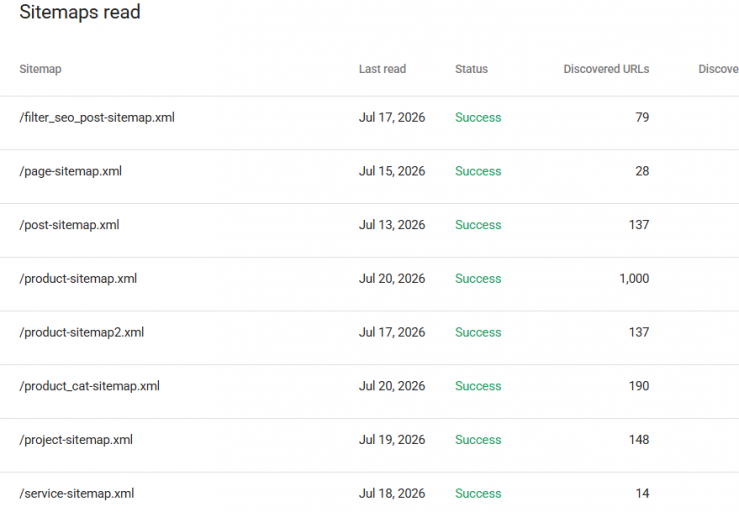739x512 pixels.
Task: Click the Success status for page-sitemap.xml
Action: 478,171
